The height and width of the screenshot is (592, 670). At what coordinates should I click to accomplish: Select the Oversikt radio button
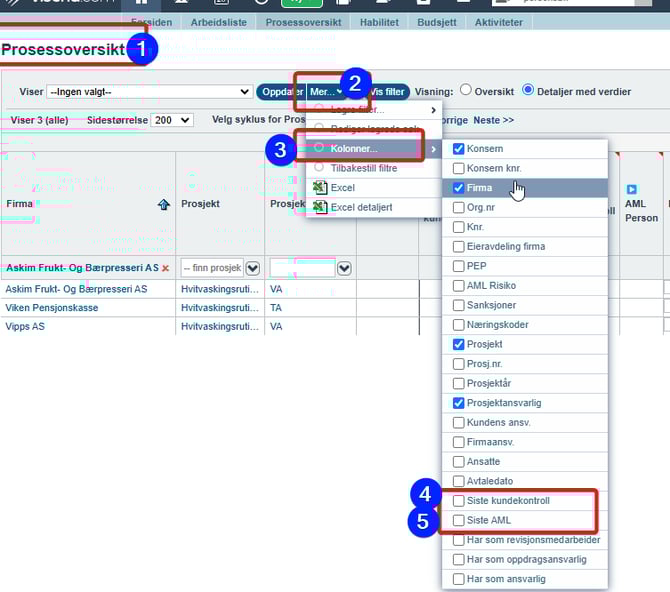click(x=465, y=90)
